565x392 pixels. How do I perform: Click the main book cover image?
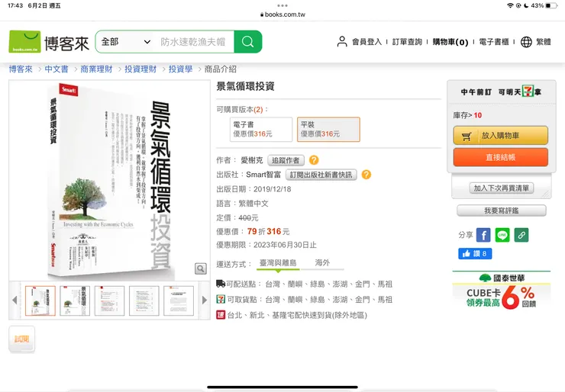109,181
